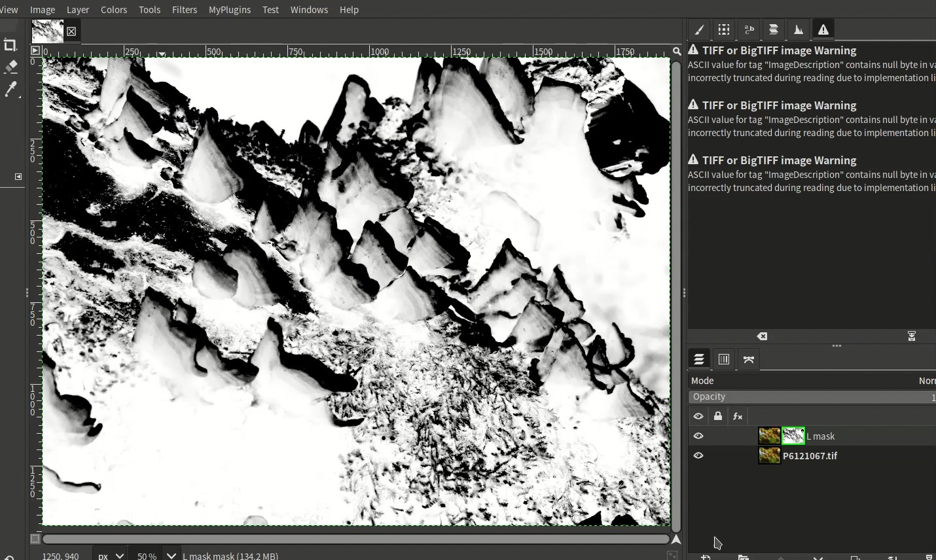Open the Error Console warning tab

pyautogui.click(x=823, y=29)
